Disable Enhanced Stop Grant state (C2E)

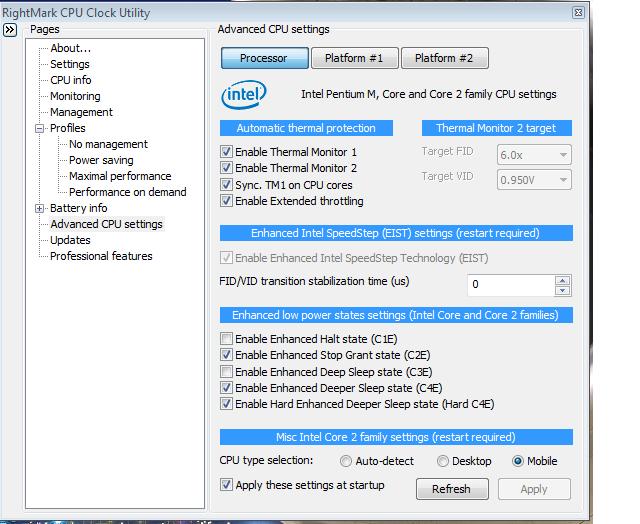pyautogui.click(x=226, y=354)
